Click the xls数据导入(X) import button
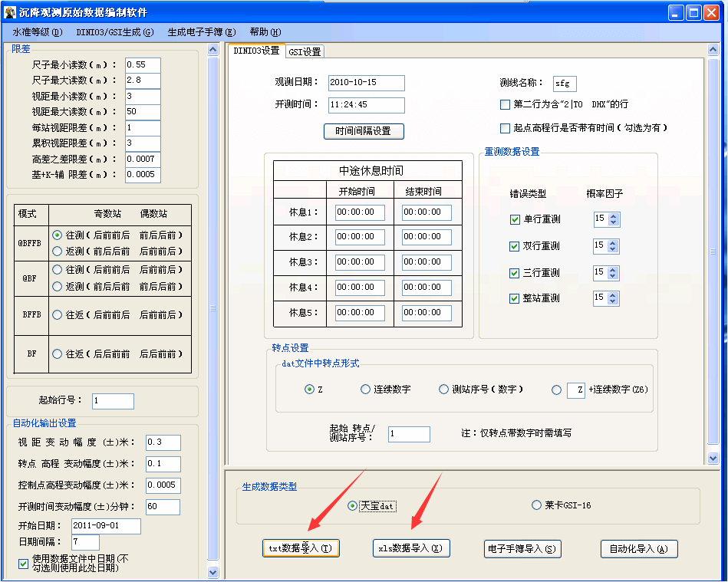 pyautogui.click(x=411, y=548)
